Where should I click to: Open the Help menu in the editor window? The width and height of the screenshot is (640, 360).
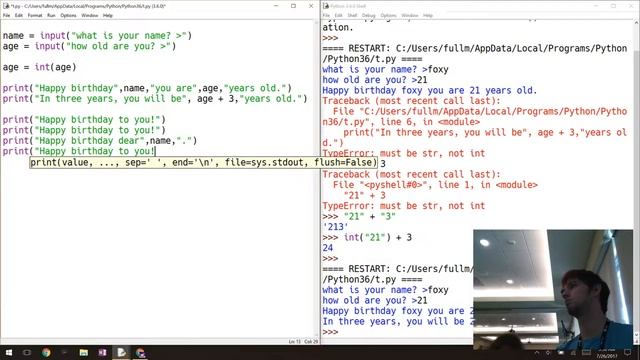click(108, 16)
